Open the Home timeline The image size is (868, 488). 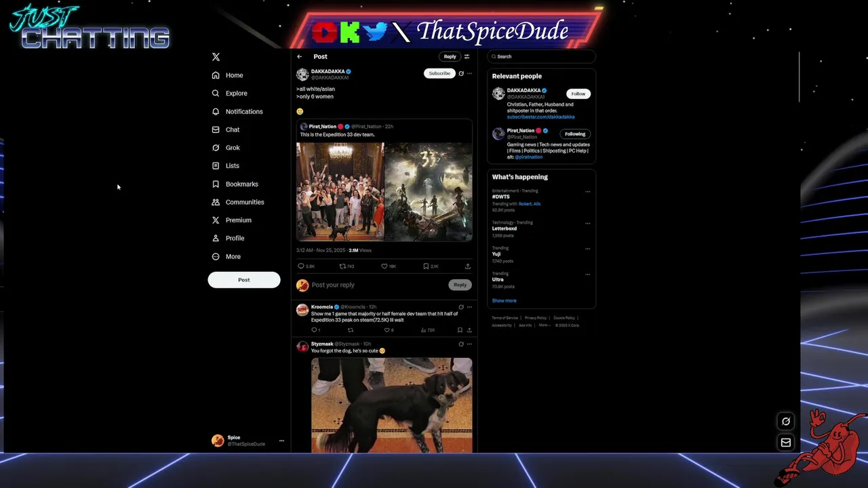tap(228, 75)
